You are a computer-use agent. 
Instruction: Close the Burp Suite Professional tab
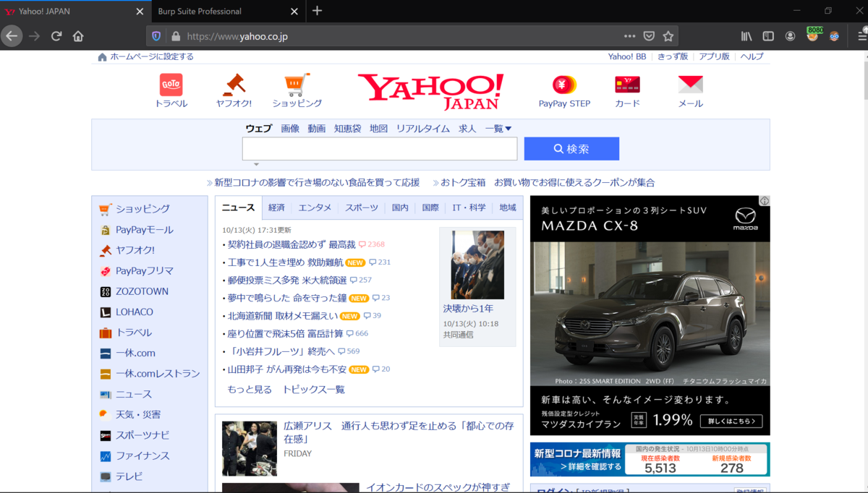tap(294, 12)
